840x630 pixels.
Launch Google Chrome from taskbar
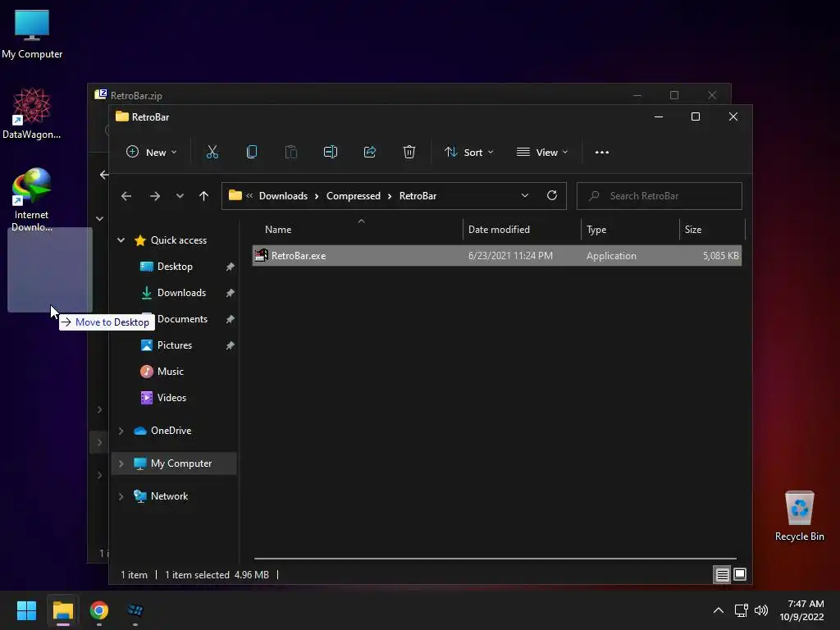(99, 610)
